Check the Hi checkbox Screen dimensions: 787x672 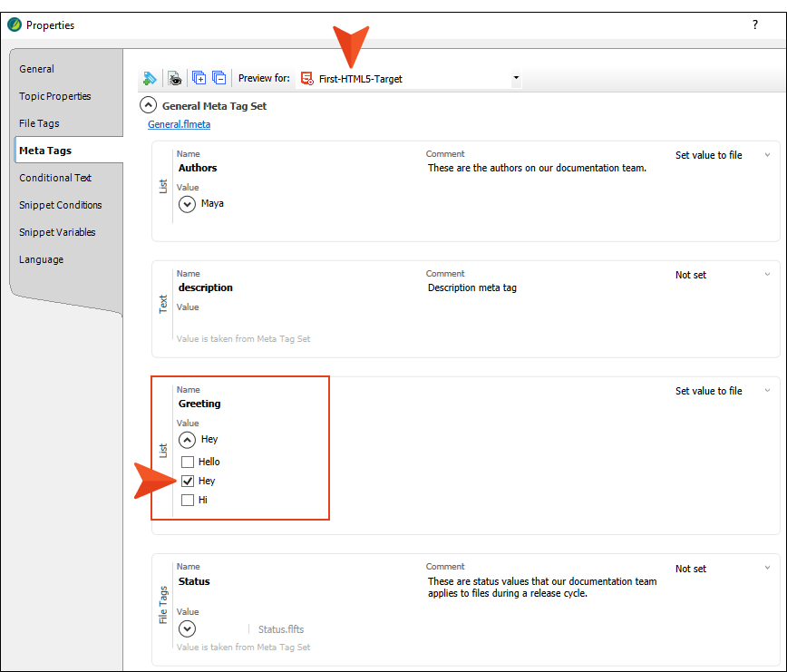187,500
